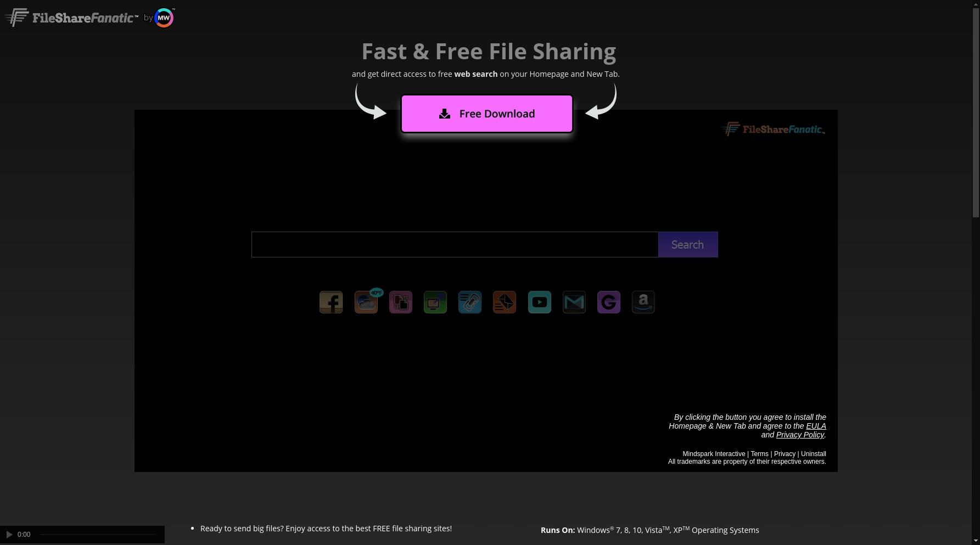Open the Gmail shortcut icon
Image resolution: width=980 pixels, height=545 pixels.
click(x=574, y=302)
